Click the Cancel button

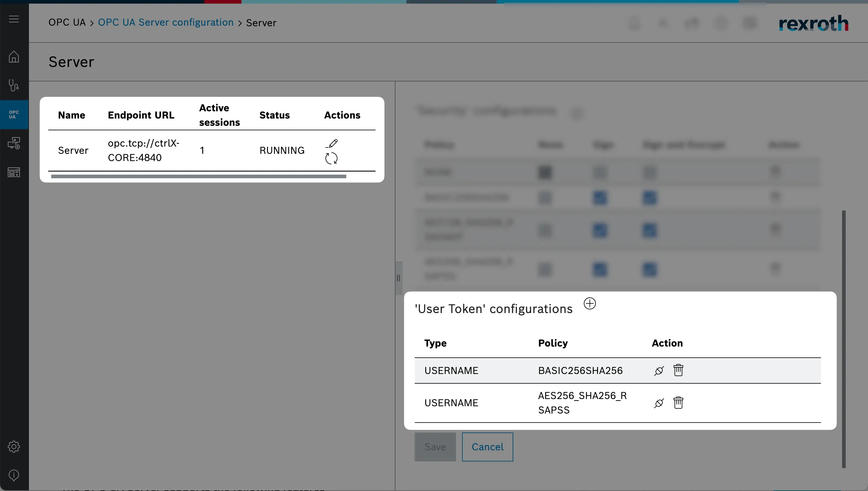pyautogui.click(x=487, y=447)
